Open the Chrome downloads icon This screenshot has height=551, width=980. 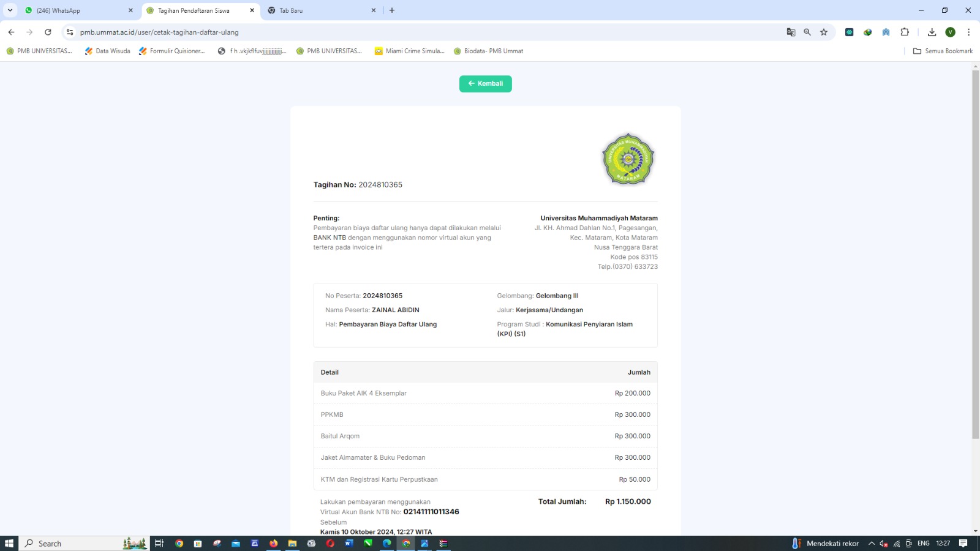point(932,32)
